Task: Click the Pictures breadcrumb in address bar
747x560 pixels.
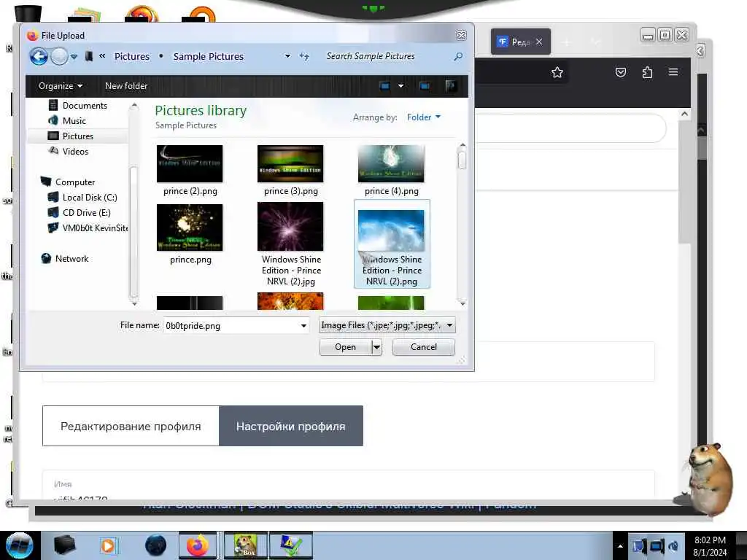Action: point(132,56)
